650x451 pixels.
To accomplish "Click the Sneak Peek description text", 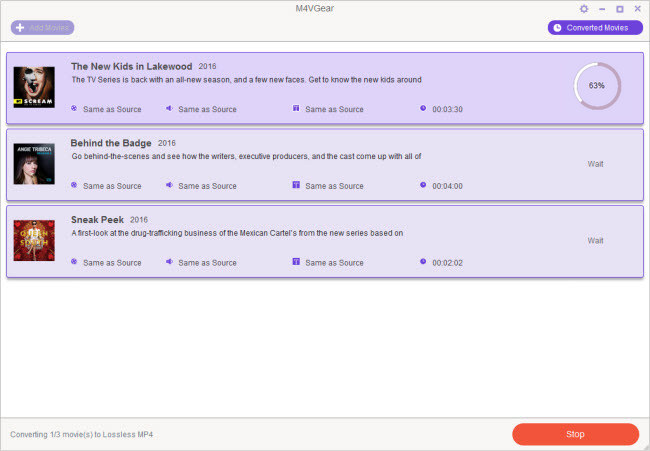I will pyautogui.click(x=237, y=233).
